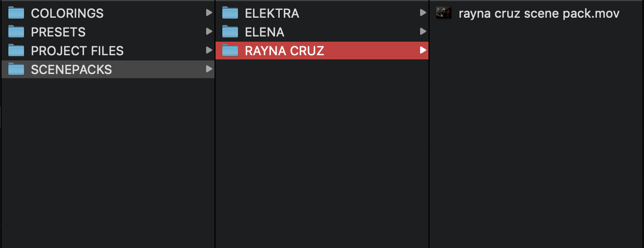Click the ELENA disclosure arrow

423,32
